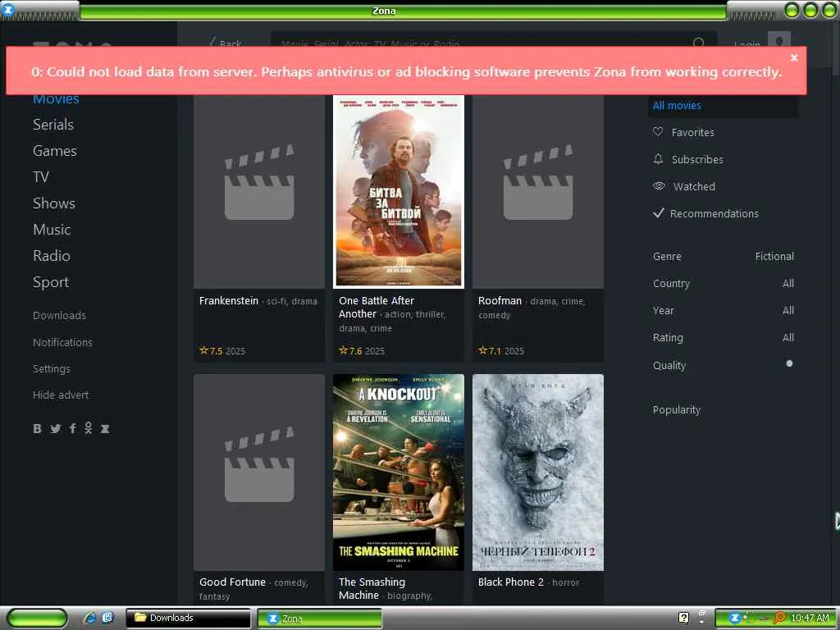Open the Twitter bird icon
Screen dimensions: 840x630
pyautogui.click(x=55, y=428)
